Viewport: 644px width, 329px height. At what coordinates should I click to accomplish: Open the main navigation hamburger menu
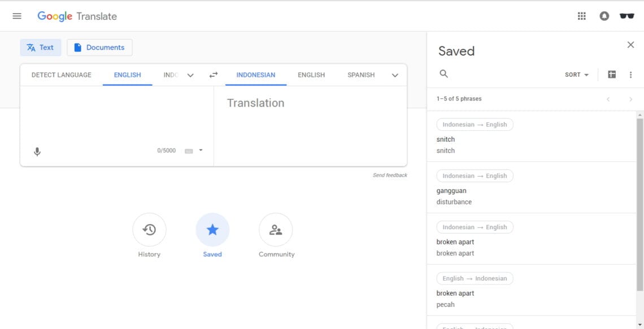point(16,16)
